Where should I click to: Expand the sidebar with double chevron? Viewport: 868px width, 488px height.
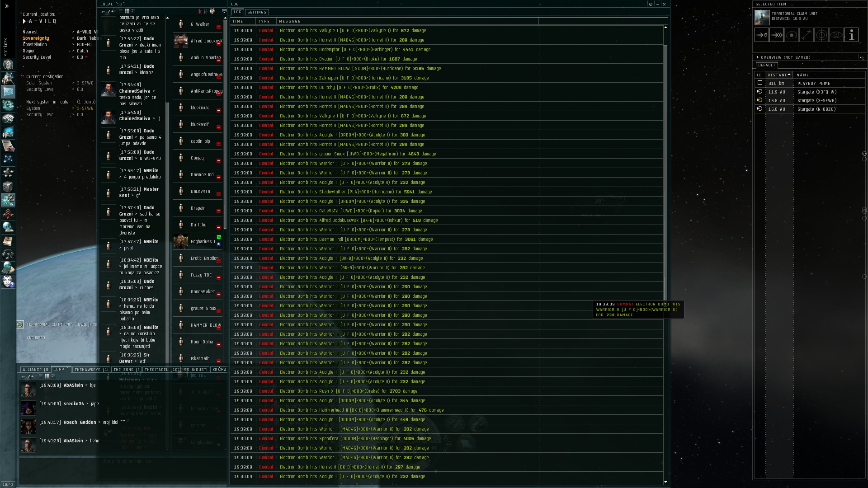tap(7, 6)
